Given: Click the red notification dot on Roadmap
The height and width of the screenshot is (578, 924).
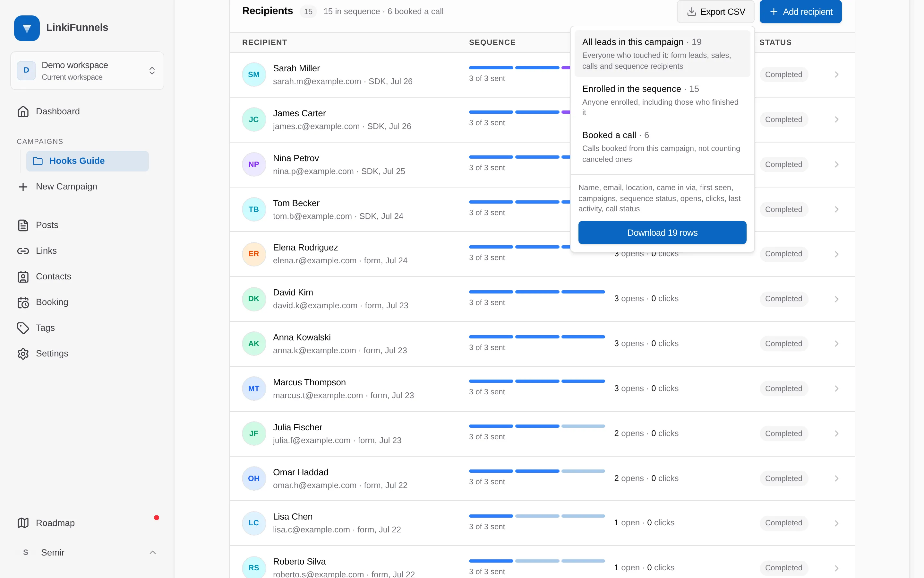Looking at the screenshot, I should point(157,518).
